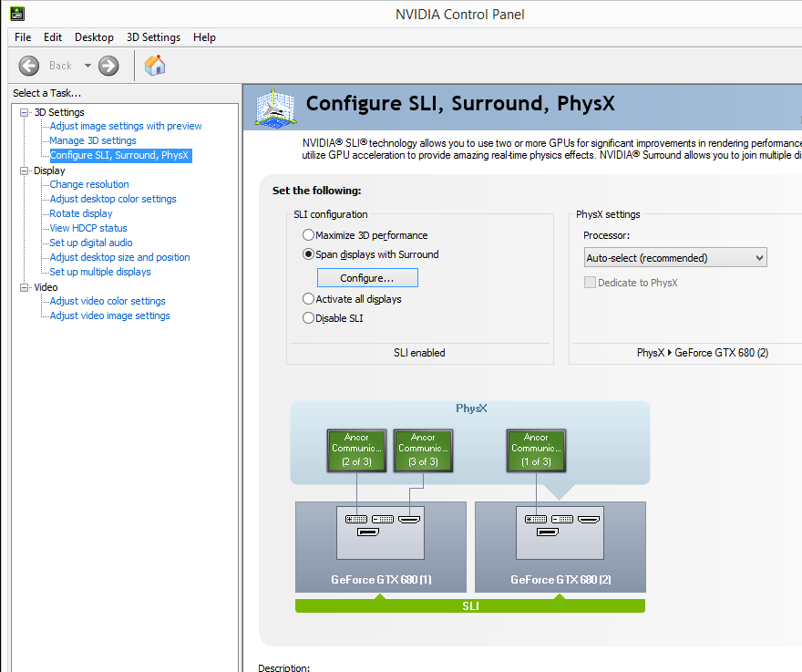Click the Configure SLI header cube icon
Viewport: 802px width, 672px height.
point(276,108)
